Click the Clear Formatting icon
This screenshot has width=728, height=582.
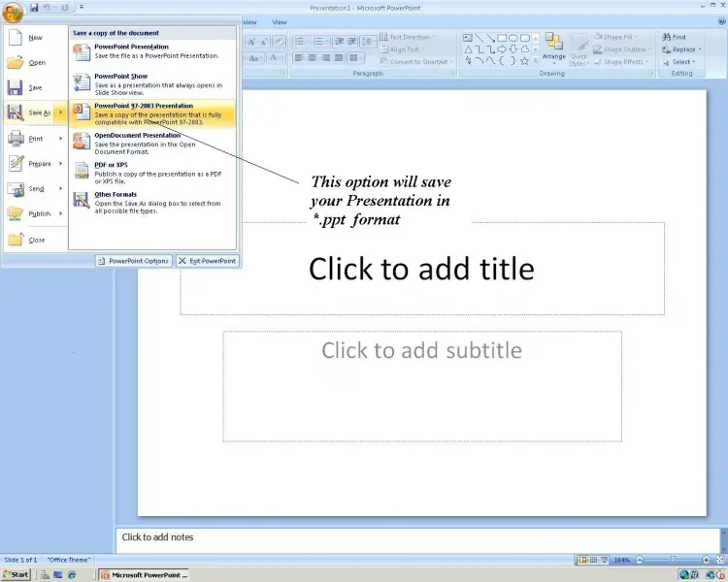pos(279,42)
